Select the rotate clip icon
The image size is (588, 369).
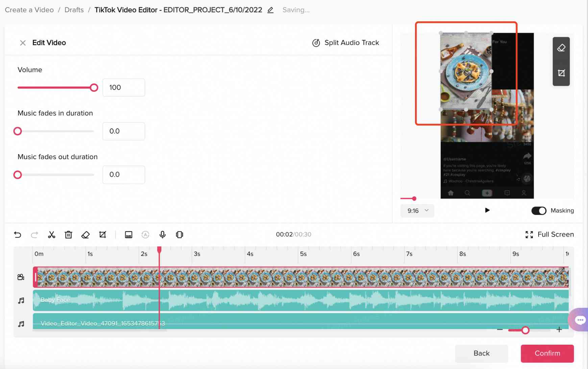[179, 235]
